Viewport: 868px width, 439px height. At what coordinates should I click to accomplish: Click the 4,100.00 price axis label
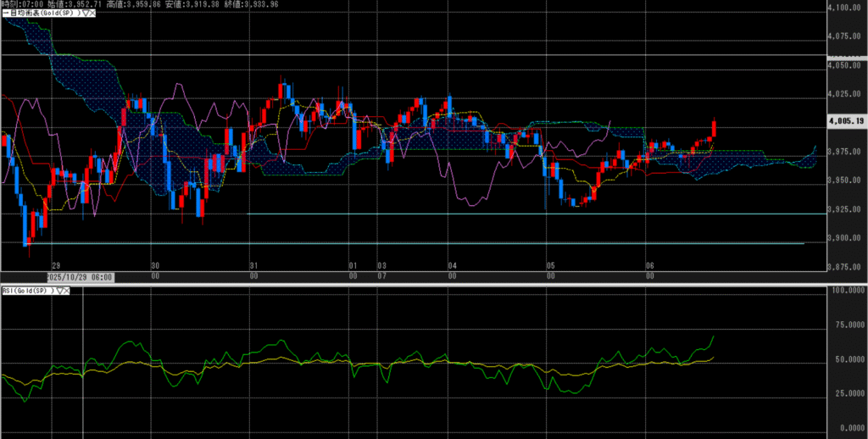click(844, 8)
